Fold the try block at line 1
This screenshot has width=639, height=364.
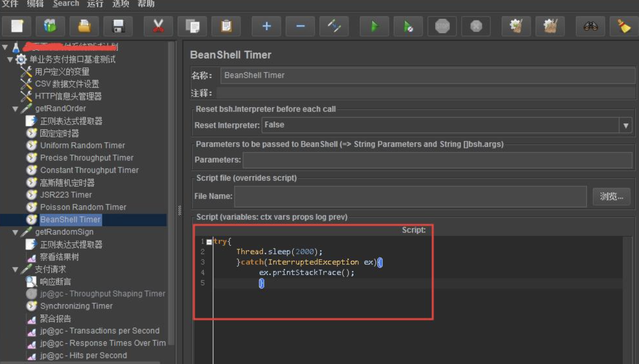click(x=209, y=242)
